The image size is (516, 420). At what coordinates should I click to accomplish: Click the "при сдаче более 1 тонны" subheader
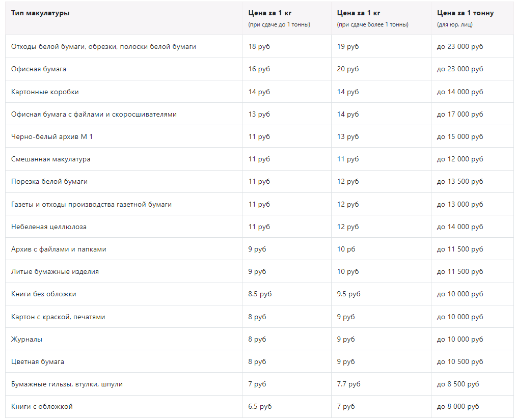[372, 24]
